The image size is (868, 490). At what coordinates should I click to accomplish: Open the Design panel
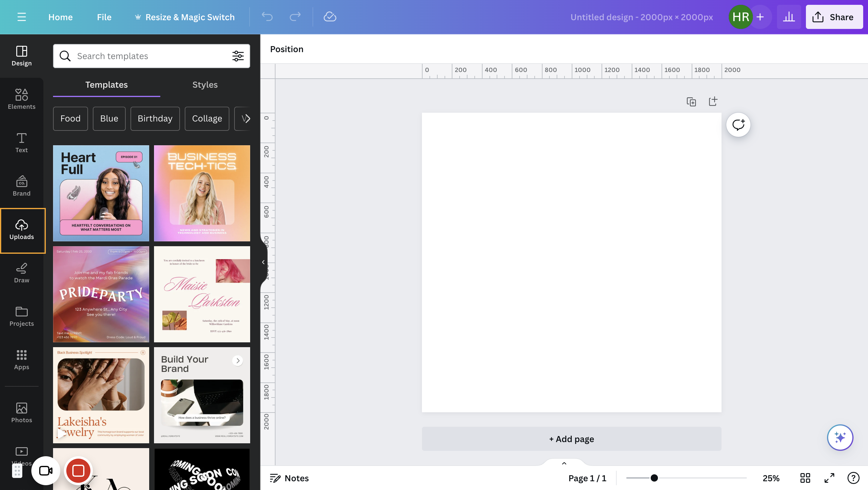pos(22,56)
